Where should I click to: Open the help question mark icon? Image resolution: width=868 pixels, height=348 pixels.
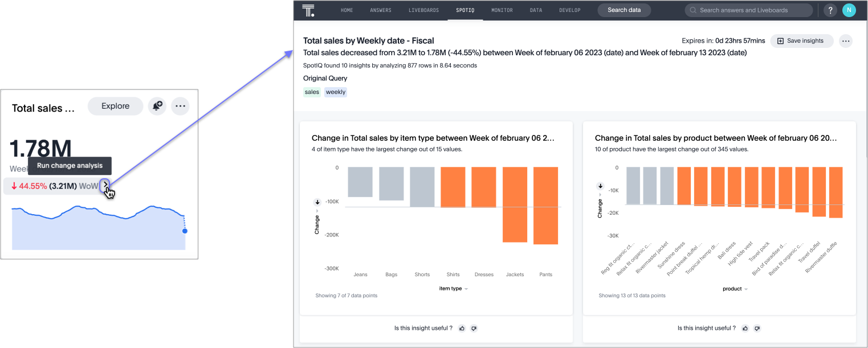pos(830,10)
